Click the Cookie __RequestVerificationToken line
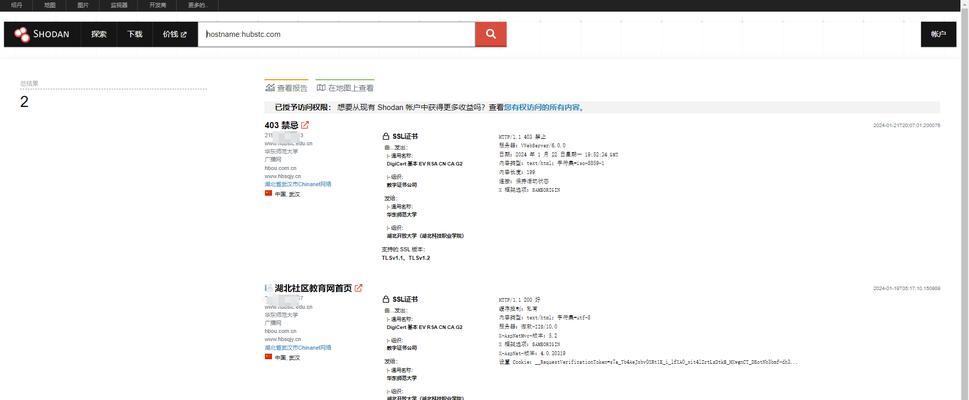This screenshot has width=969, height=400. (648, 362)
